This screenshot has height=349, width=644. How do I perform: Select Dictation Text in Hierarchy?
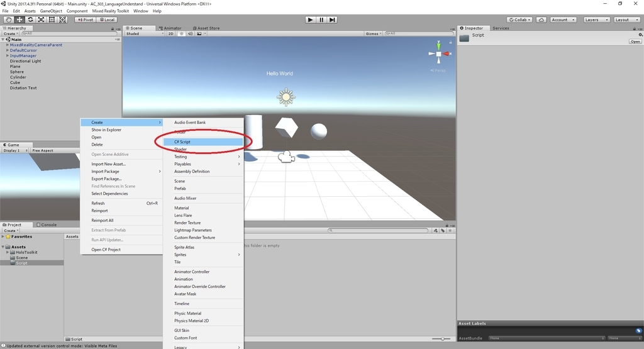click(x=23, y=88)
